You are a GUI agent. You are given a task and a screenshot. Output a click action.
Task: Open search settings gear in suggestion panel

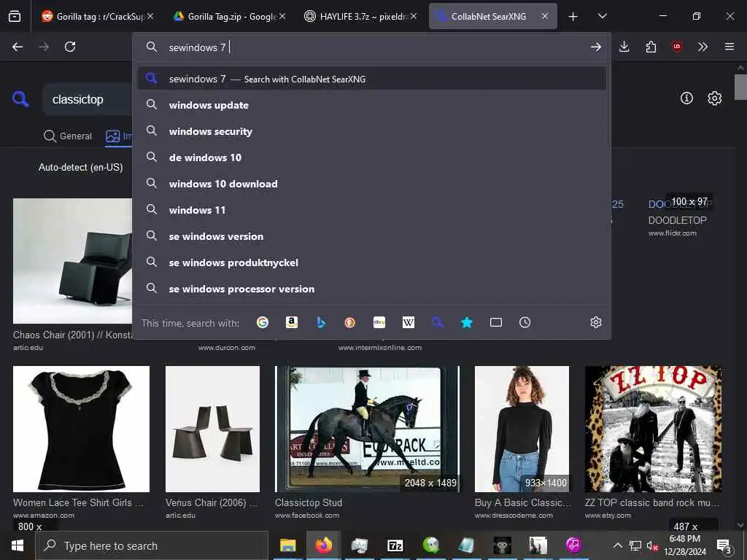[595, 322]
